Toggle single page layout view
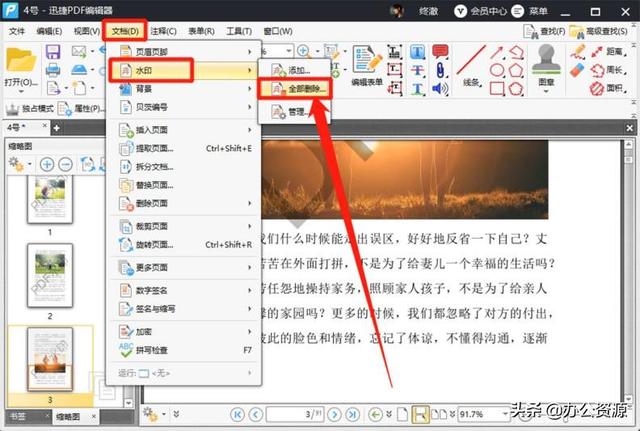This screenshot has height=431, width=640. tap(402, 415)
